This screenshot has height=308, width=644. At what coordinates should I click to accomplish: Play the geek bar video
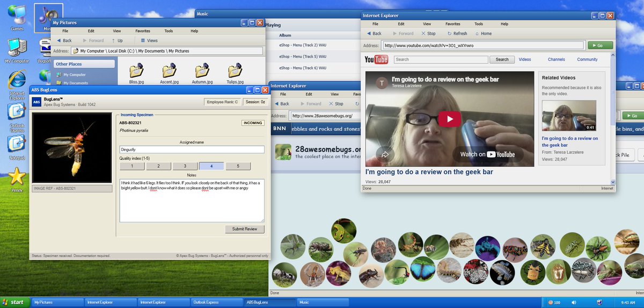[450, 119]
